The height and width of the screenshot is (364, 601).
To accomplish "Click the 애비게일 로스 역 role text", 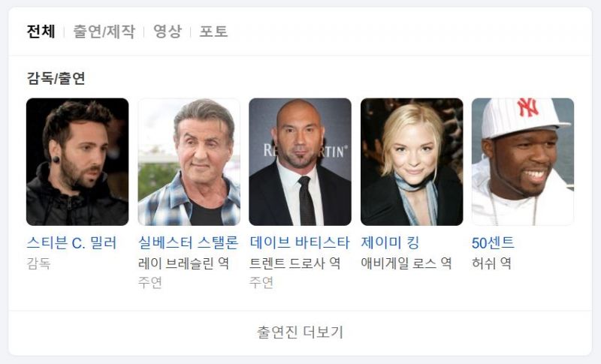I will 406,263.
